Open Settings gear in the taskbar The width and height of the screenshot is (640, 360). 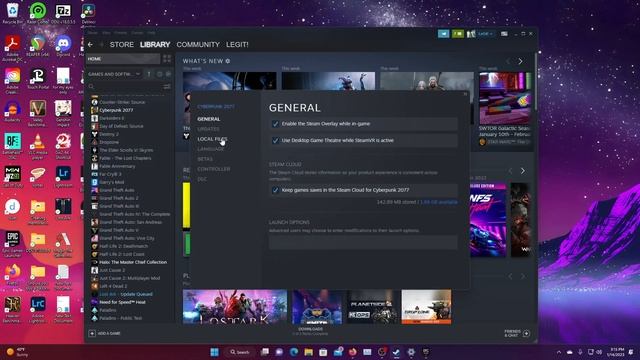(x=411, y=352)
